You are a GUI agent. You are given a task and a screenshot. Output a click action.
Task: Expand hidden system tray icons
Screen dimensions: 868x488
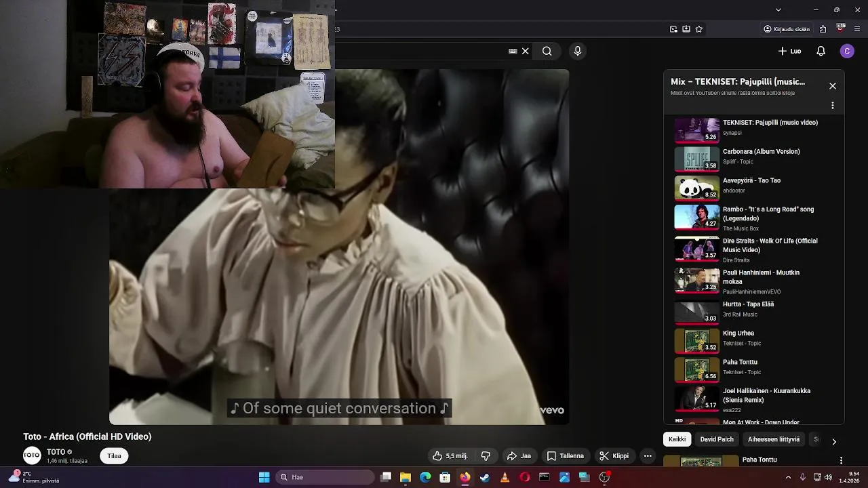788,477
